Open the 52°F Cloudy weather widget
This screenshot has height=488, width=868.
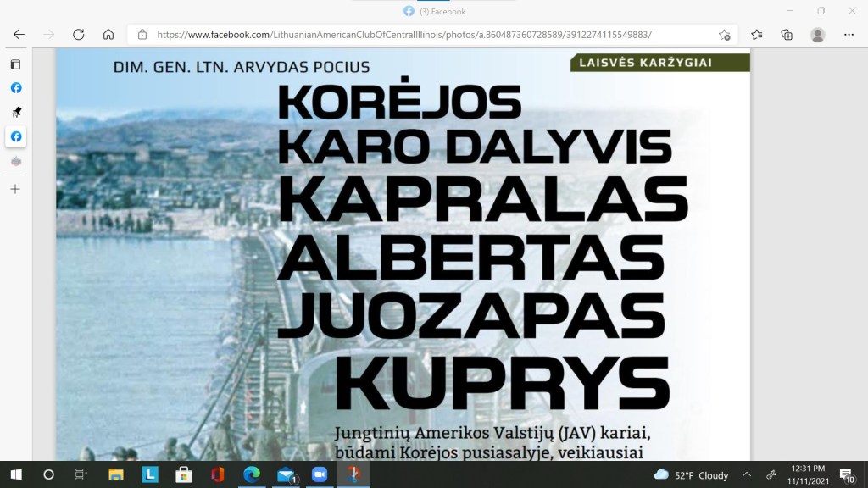point(691,474)
